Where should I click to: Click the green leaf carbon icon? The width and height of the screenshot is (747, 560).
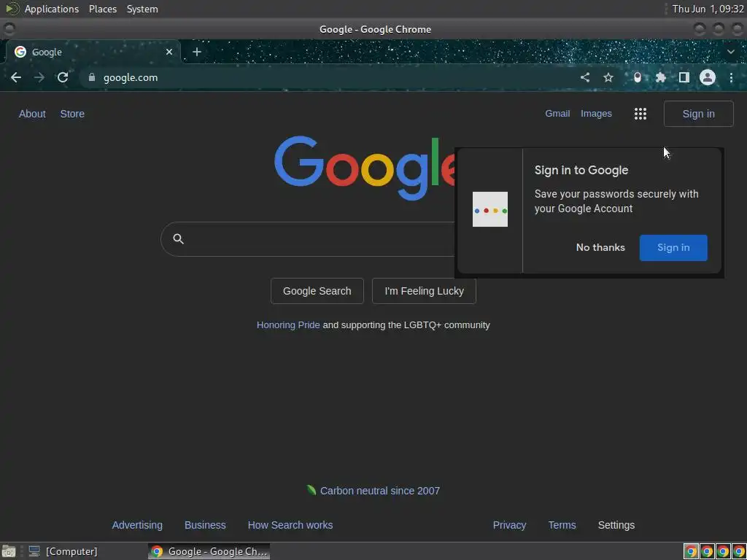point(311,490)
